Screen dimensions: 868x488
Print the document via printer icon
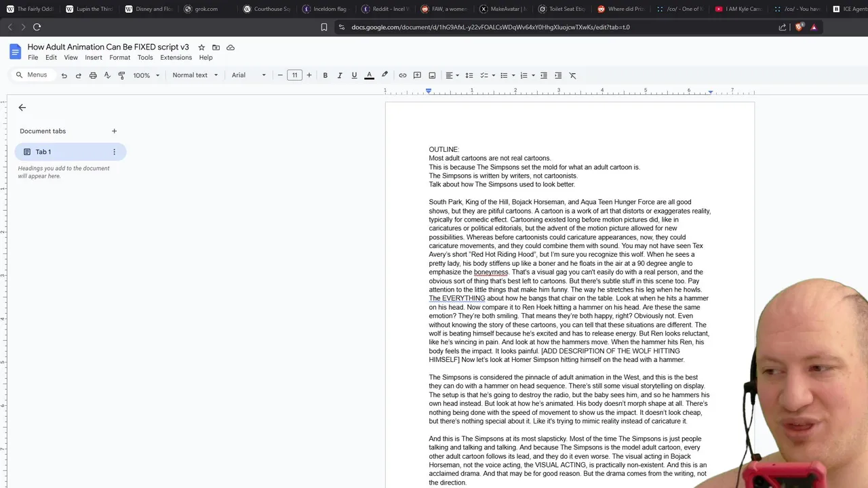[93, 75]
